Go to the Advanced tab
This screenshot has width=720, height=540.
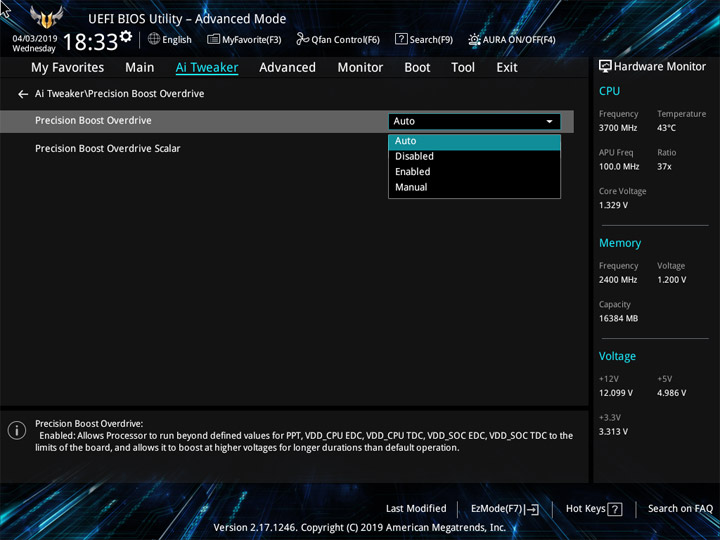[x=287, y=68]
